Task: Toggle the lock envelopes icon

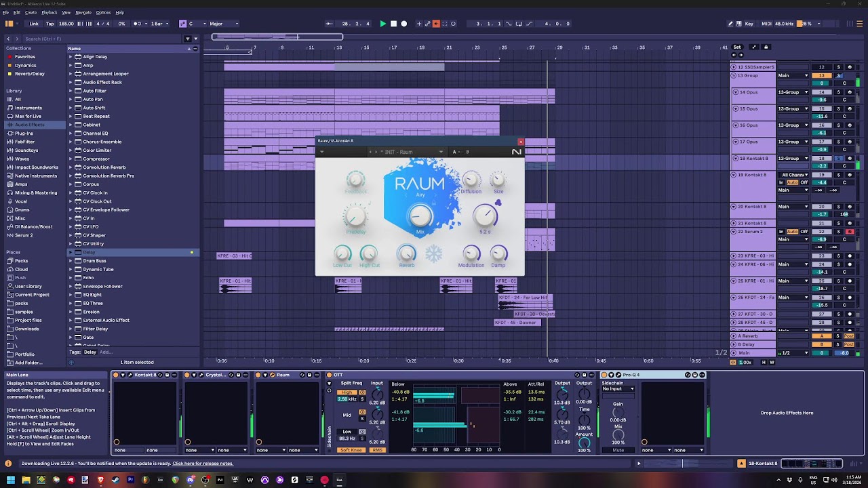Action: pos(766,47)
